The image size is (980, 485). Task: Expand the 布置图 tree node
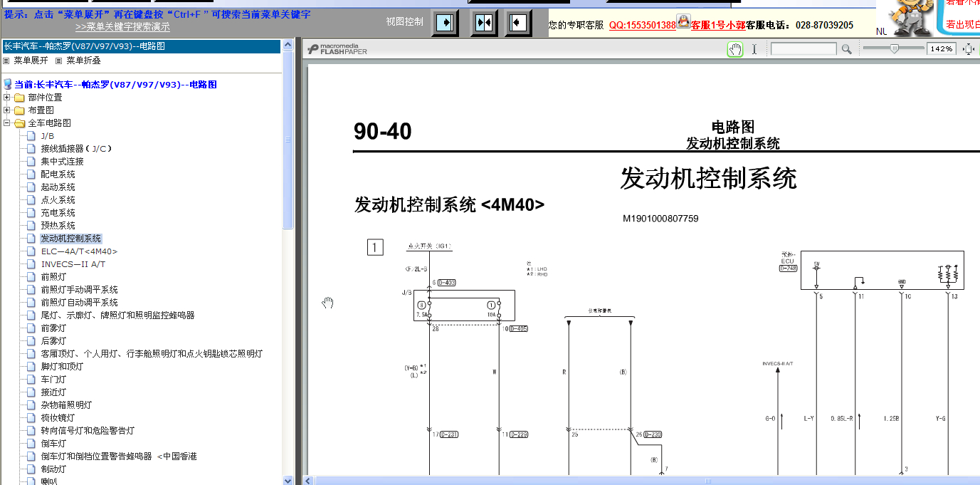click(x=7, y=110)
